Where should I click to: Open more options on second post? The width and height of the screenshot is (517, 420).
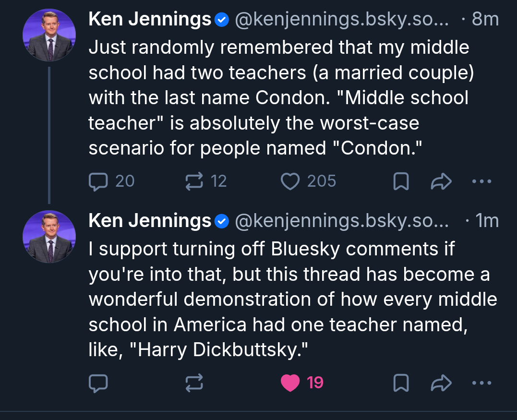(x=481, y=383)
